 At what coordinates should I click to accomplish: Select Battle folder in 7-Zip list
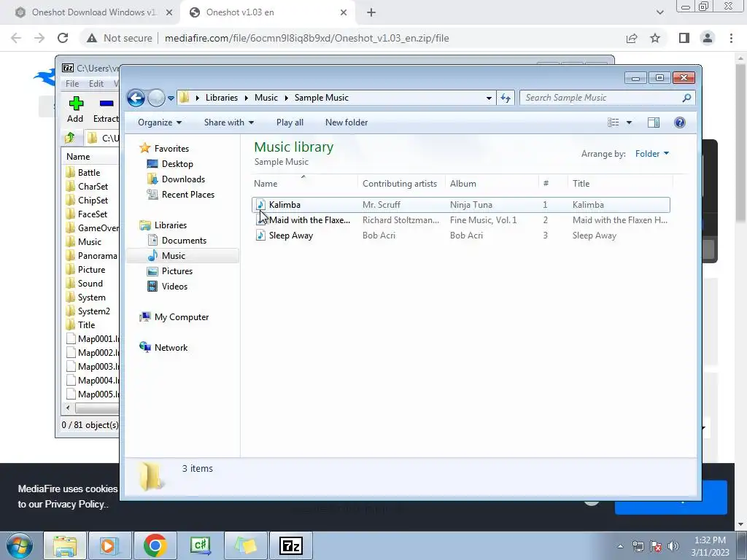point(89,172)
